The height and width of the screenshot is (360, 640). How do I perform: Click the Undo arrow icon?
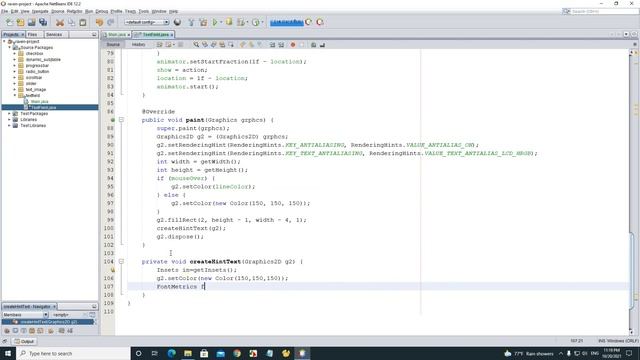click(99, 22)
